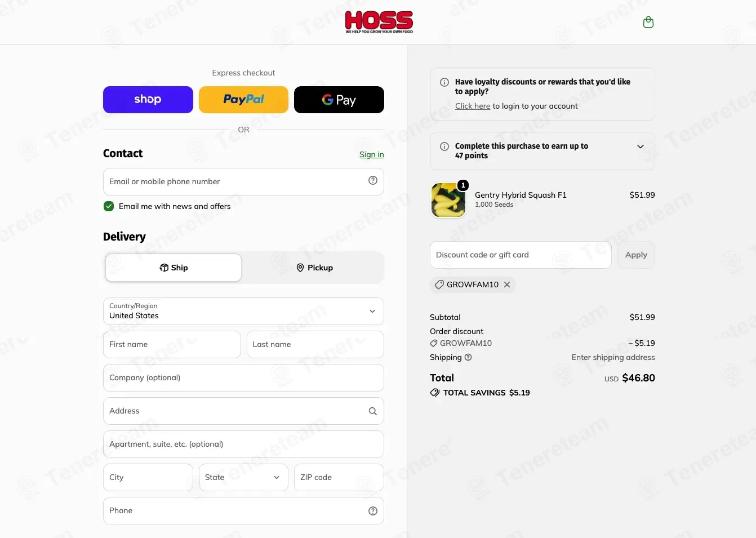Click the address search magnifier icon

[x=372, y=411]
